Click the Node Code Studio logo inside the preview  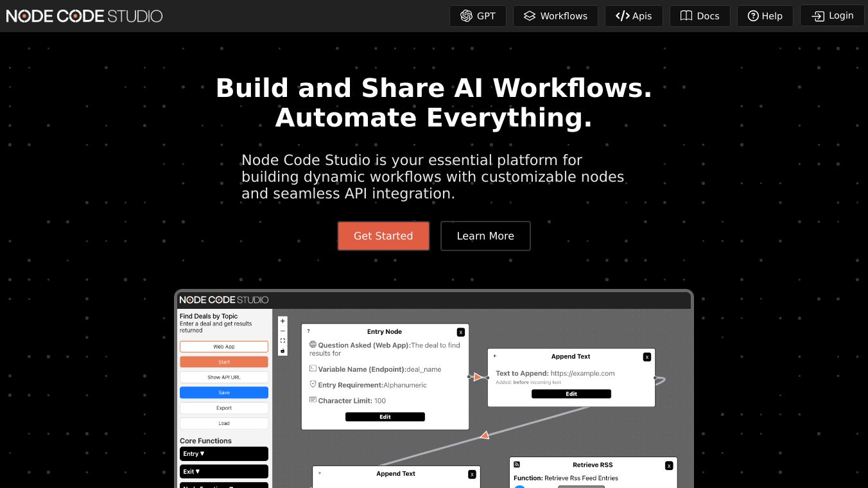pos(224,300)
